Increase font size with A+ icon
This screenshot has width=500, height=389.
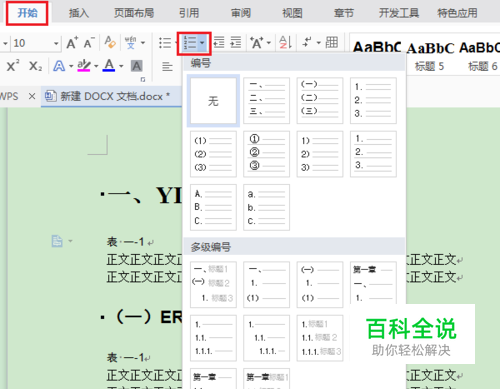coord(72,43)
